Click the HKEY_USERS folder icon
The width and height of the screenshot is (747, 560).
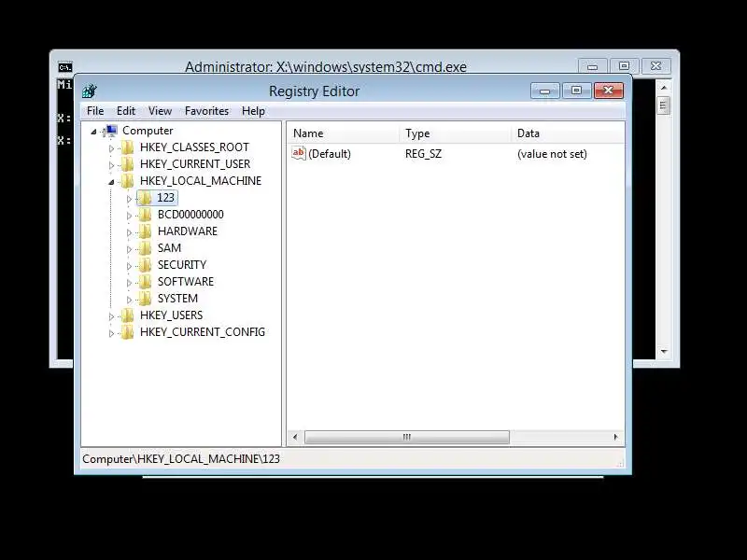127,315
